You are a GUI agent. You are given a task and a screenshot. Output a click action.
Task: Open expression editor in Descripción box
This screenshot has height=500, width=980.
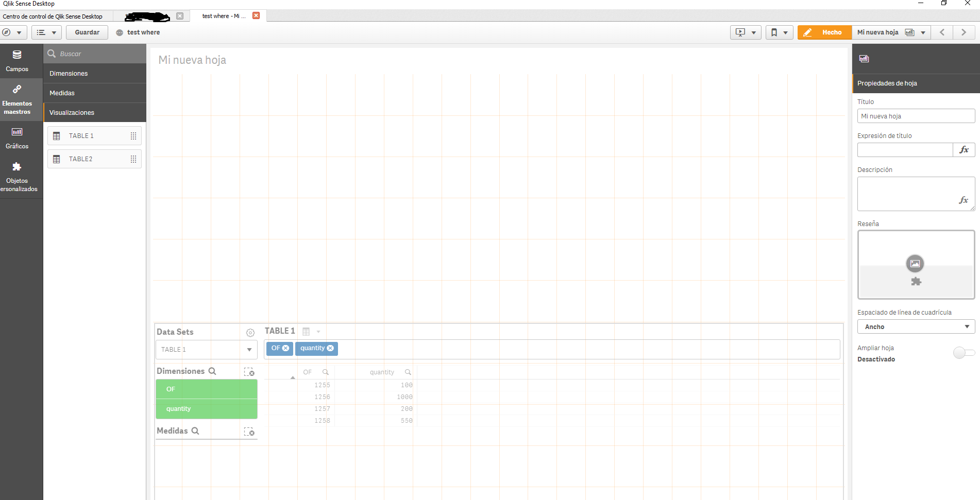pyautogui.click(x=963, y=200)
